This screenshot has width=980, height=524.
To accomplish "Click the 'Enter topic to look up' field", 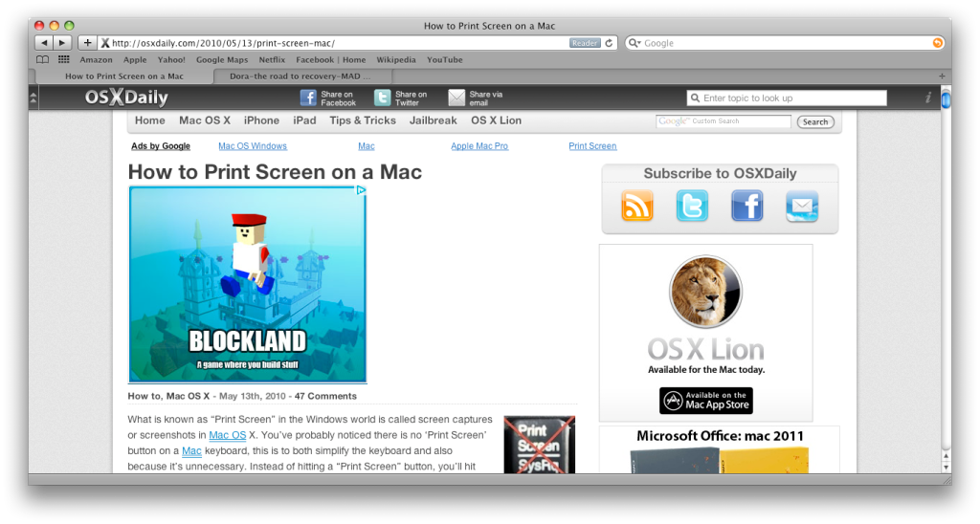I will (x=787, y=98).
